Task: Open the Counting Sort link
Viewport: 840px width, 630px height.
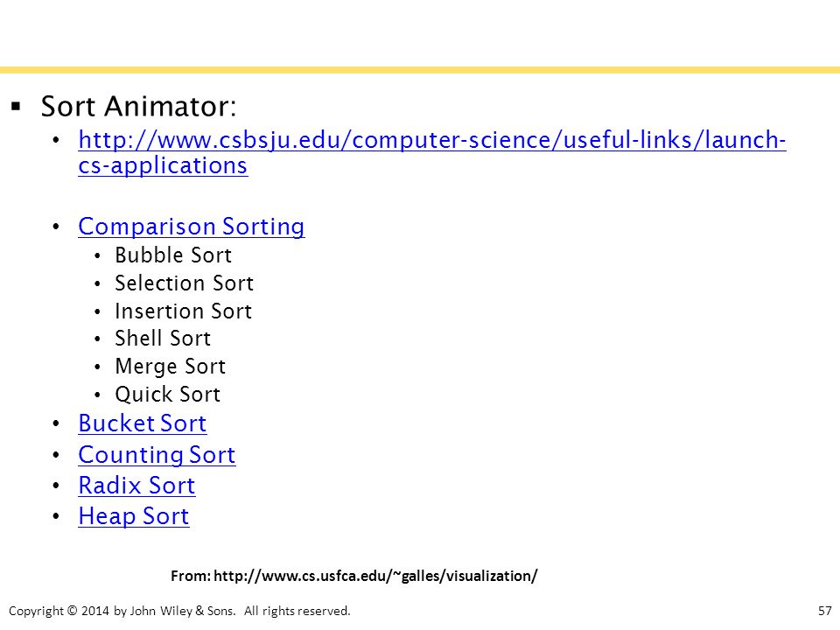Action: point(157,455)
